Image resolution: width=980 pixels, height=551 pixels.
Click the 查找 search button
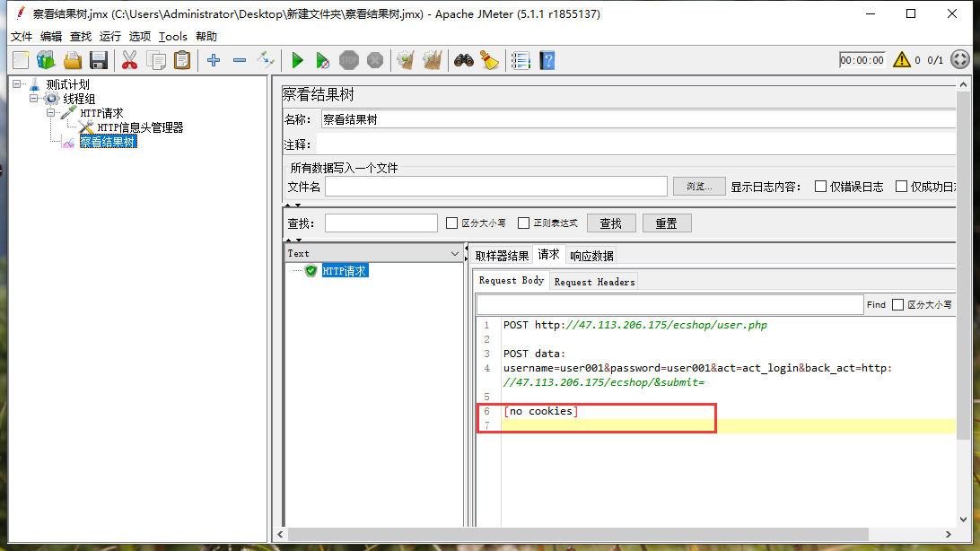pyautogui.click(x=610, y=223)
